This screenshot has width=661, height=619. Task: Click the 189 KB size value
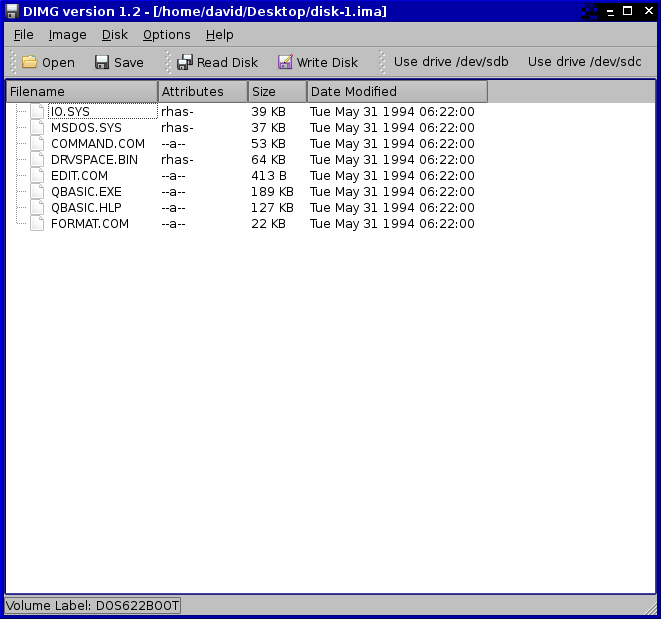coord(272,192)
